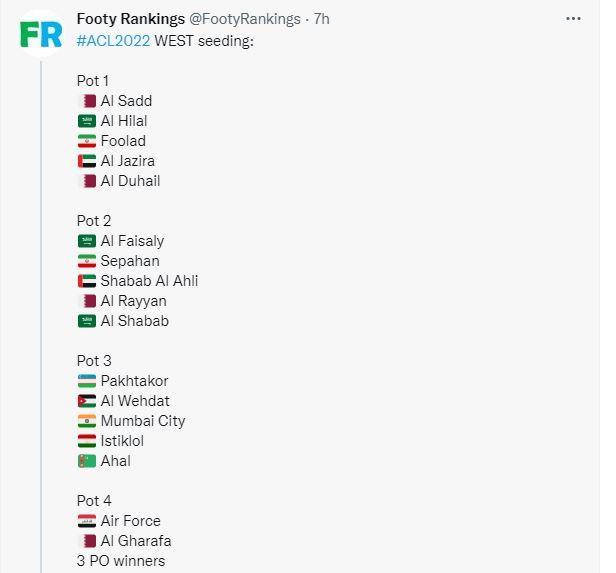Click the UAE flag beside Al Jazira
The image size is (616, 573).
point(87,161)
